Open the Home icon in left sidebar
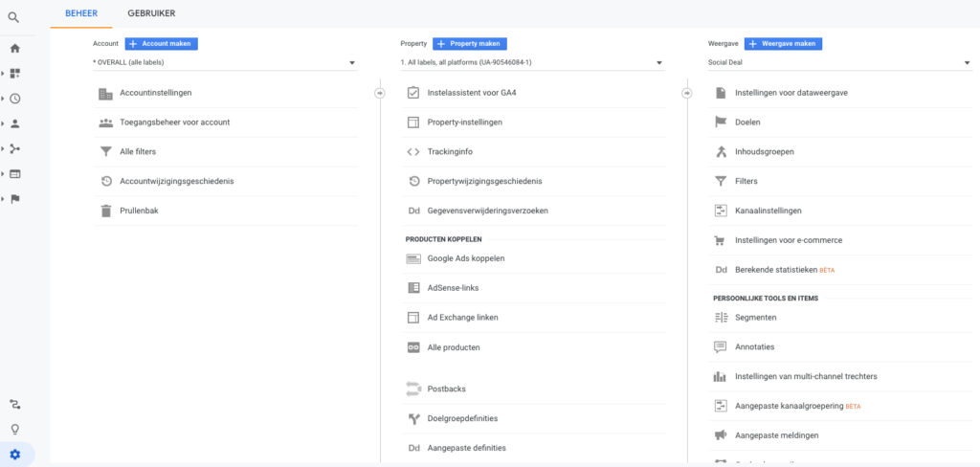 (x=15, y=48)
